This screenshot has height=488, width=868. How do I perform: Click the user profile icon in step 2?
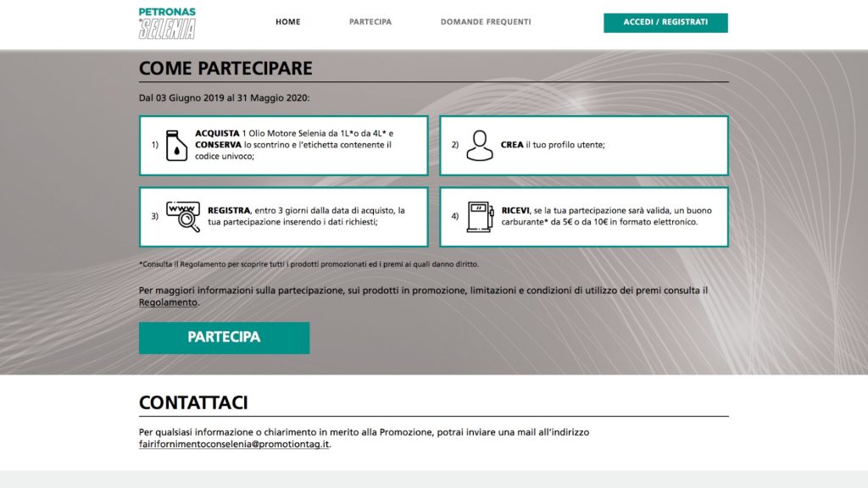480,146
